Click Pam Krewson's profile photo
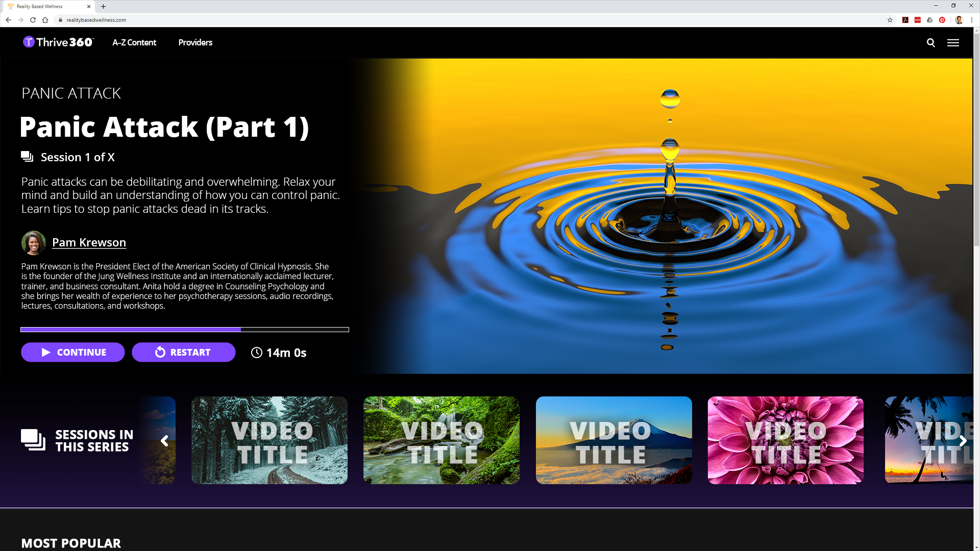This screenshot has height=551, width=980. [34, 243]
